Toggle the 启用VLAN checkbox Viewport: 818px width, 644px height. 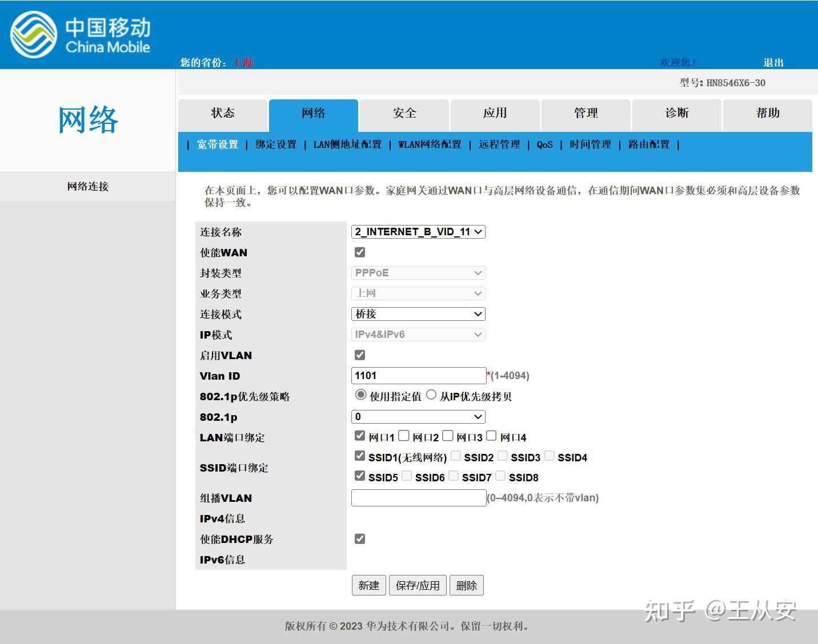pos(360,355)
